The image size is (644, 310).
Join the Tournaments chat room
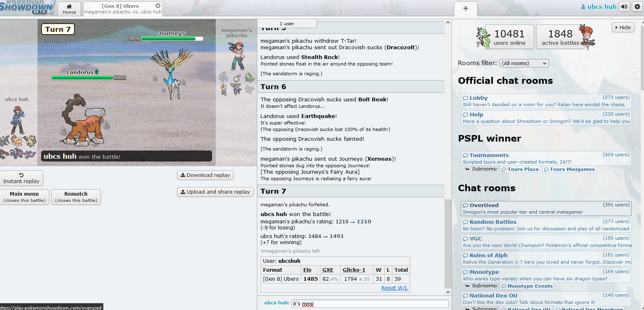coord(546,158)
